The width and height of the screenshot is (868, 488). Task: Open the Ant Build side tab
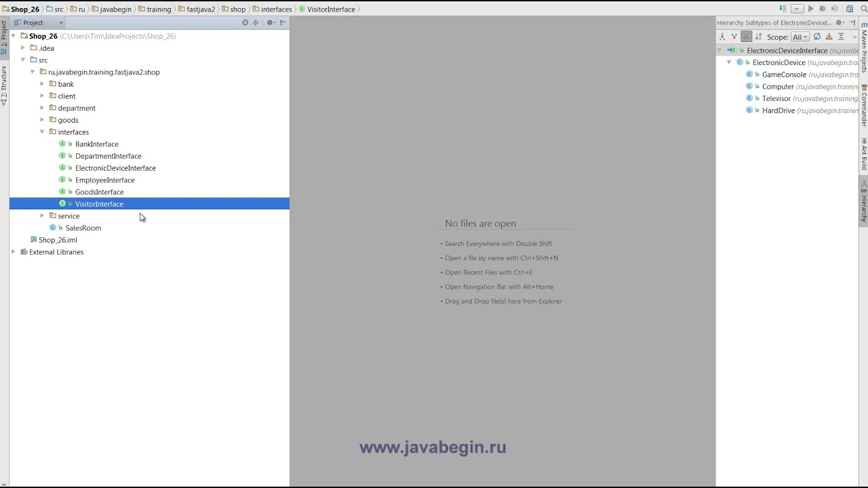864,155
